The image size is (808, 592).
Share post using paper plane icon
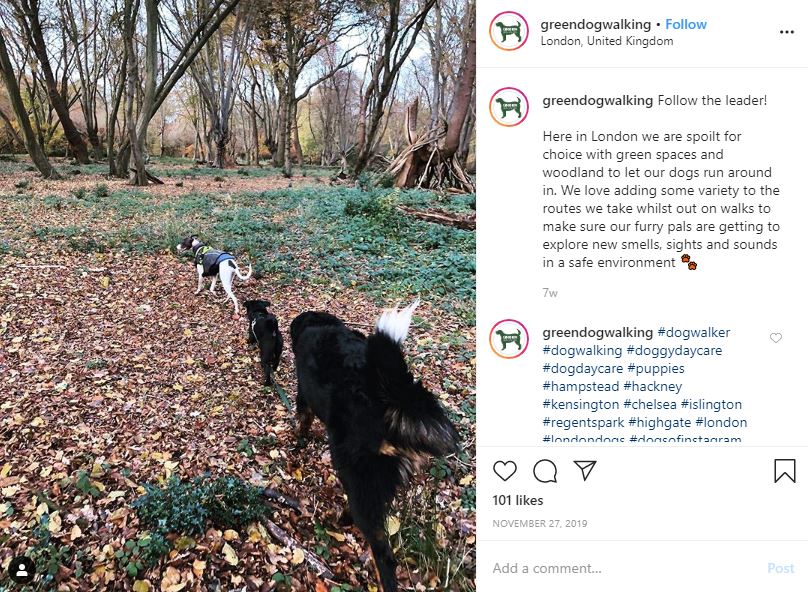585,470
